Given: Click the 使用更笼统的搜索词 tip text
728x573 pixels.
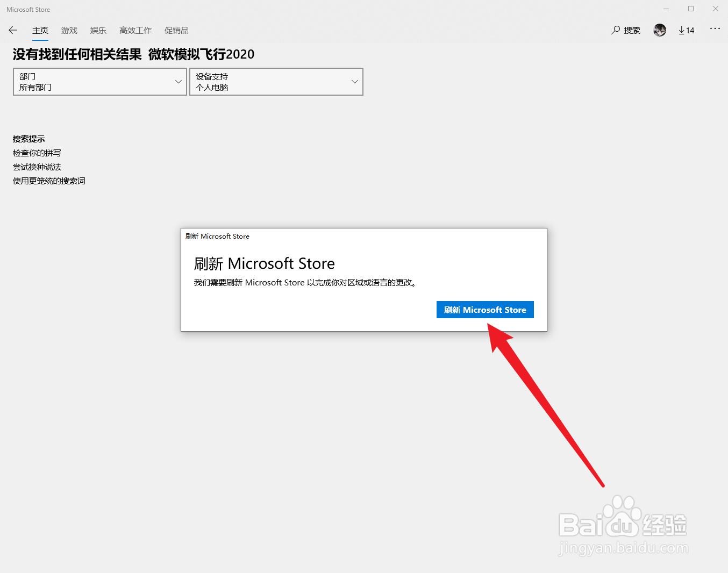Looking at the screenshot, I should pyautogui.click(x=49, y=181).
